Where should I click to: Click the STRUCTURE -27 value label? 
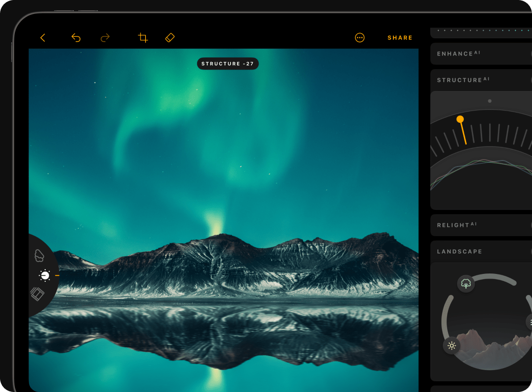[228, 64]
